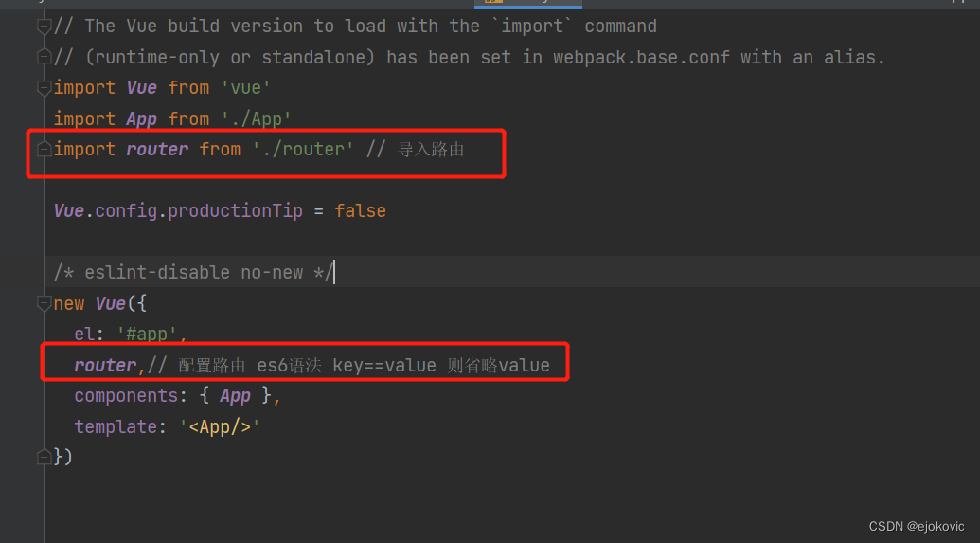
Task: Collapse the imports at 'import Vue from'
Action: [x=44, y=87]
